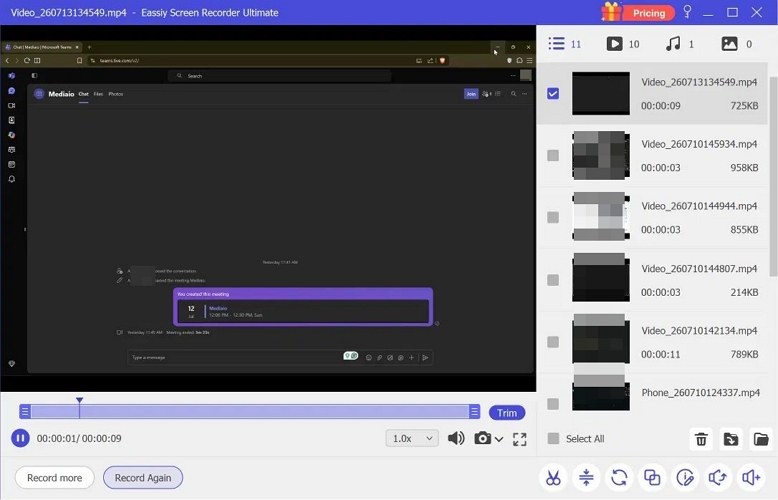Open the scissors clip tool
The width and height of the screenshot is (778, 500).
(x=553, y=478)
